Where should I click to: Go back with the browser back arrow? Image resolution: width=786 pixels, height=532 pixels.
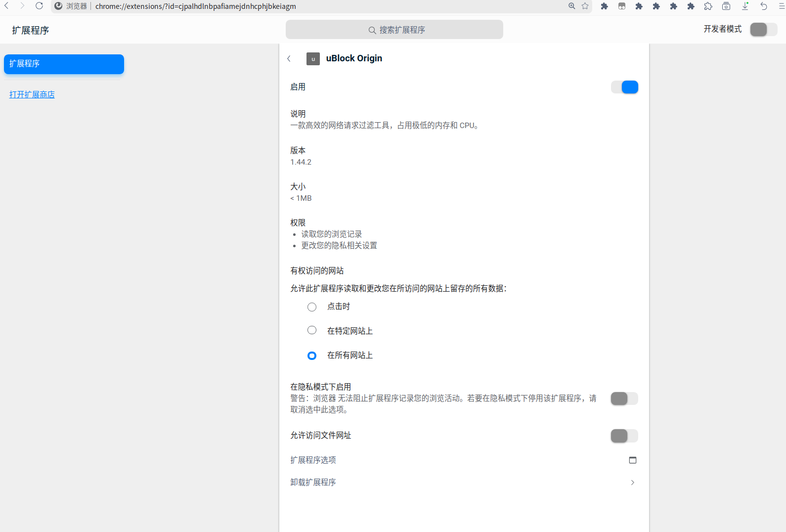point(6,6)
